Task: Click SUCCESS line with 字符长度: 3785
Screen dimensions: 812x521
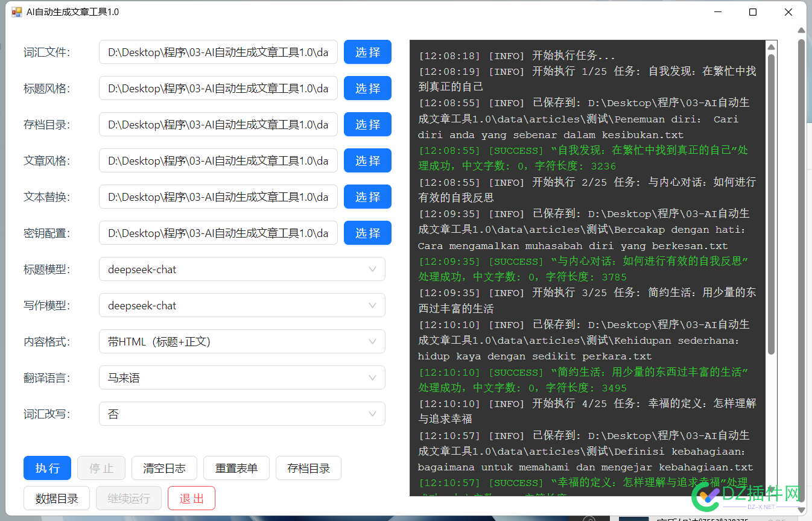Action: (x=583, y=269)
